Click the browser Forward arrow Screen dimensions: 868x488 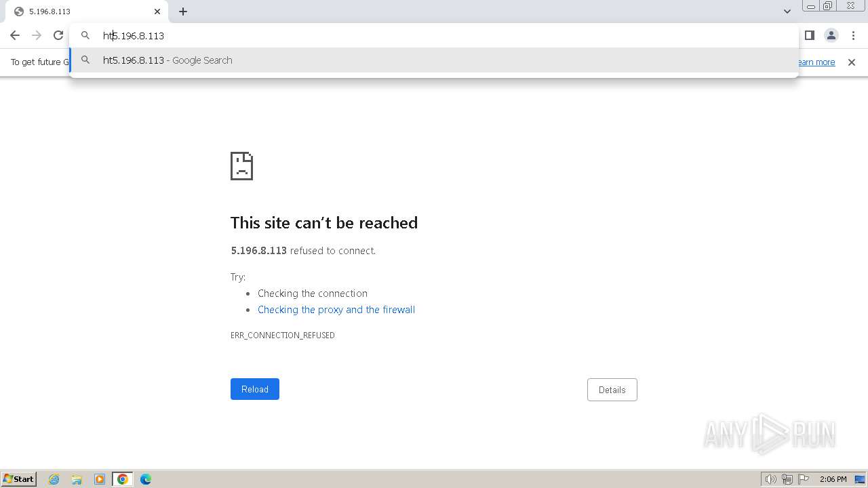[37, 35]
